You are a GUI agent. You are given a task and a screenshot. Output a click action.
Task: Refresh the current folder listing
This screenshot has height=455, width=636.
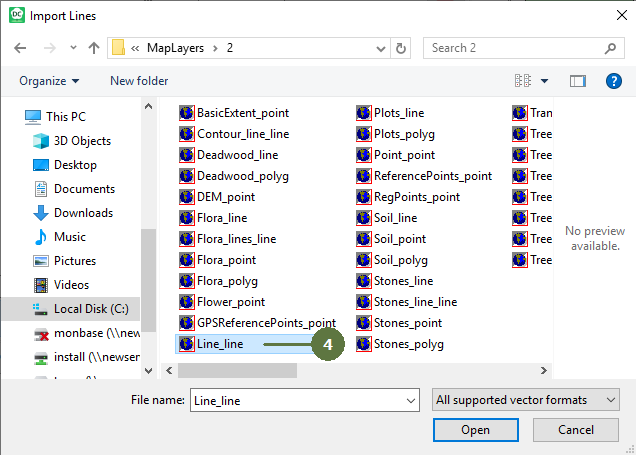tap(401, 48)
